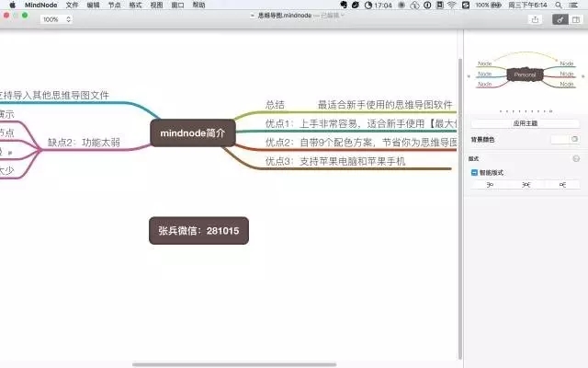This screenshot has width=588, height=368.
Task: Toggle the smart layout checkbox
Action: (x=474, y=172)
